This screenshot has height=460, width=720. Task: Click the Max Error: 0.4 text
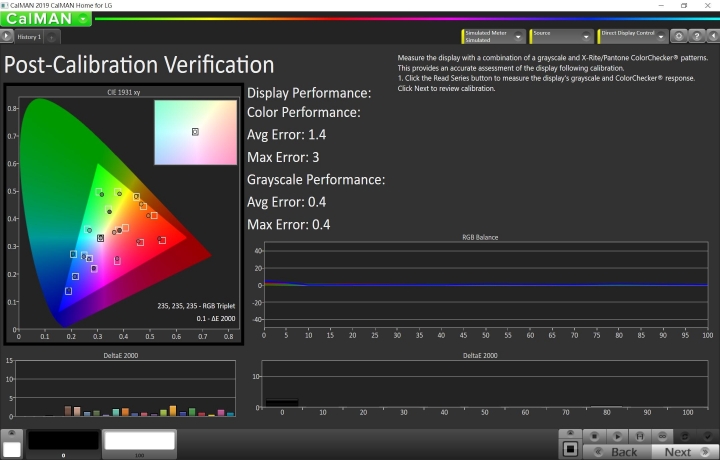coord(288,224)
